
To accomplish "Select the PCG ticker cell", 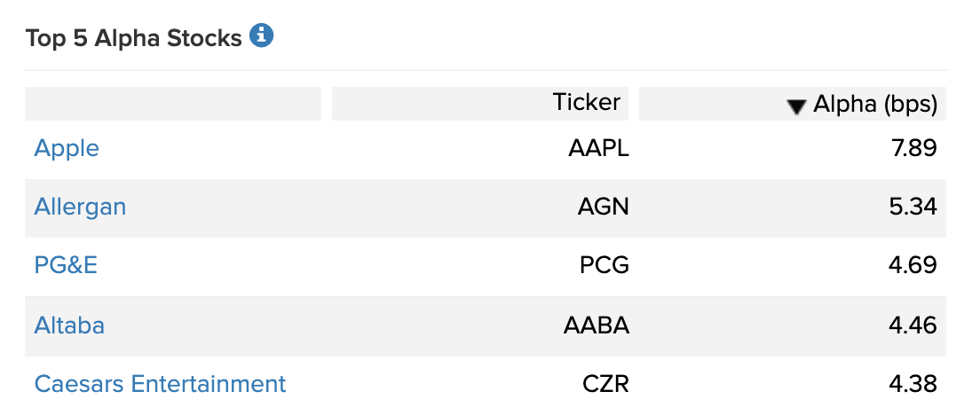I will (605, 266).
